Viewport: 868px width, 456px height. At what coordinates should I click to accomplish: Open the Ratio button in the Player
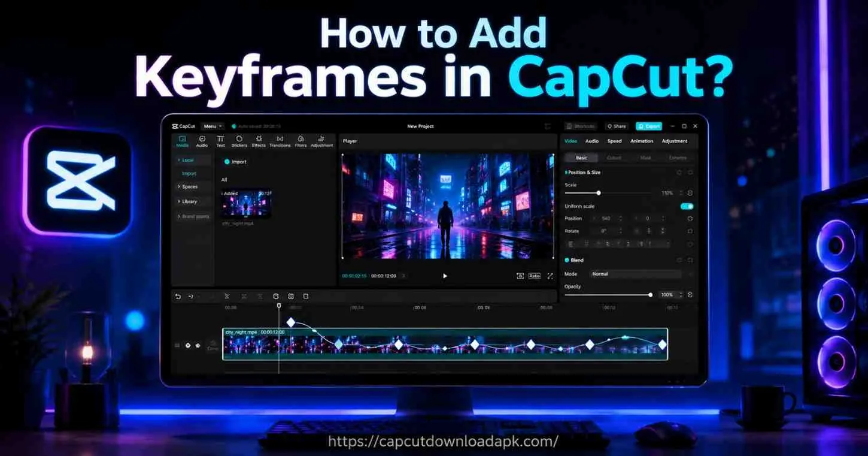(x=535, y=276)
